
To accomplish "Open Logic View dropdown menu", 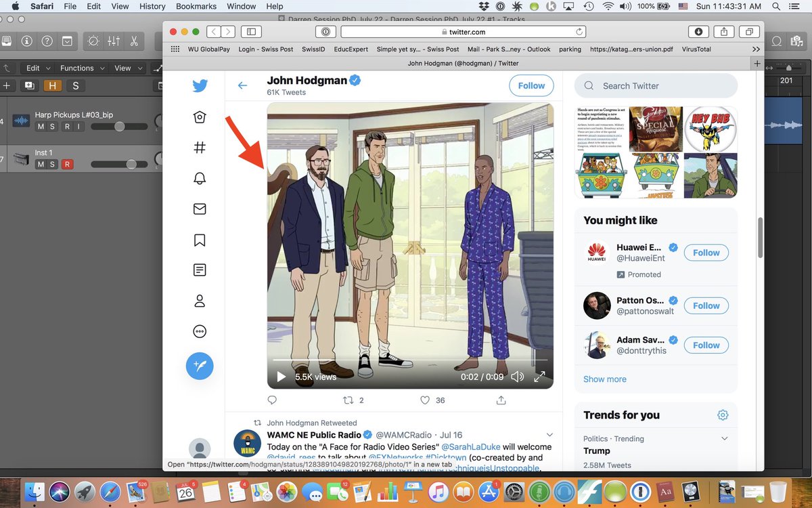I will click(x=127, y=68).
